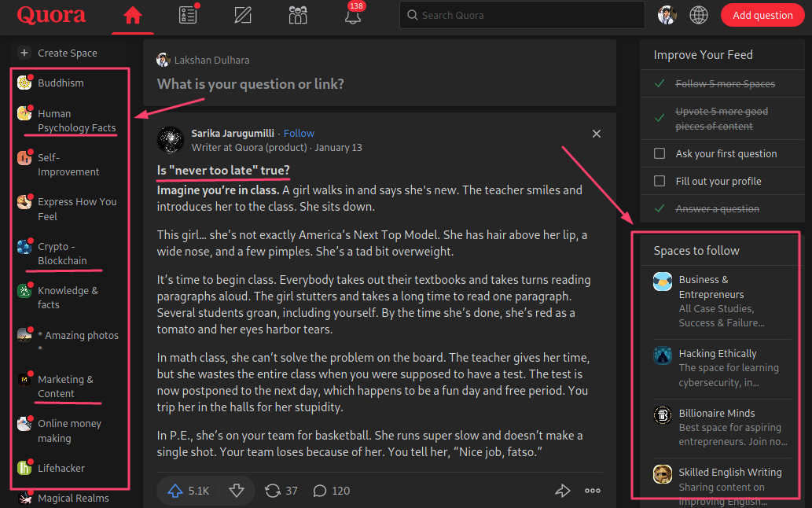Click the 'What is your question or link?' box
The width and height of the screenshot is (812, 508).
pyautogui.click(x=250, y=84)
